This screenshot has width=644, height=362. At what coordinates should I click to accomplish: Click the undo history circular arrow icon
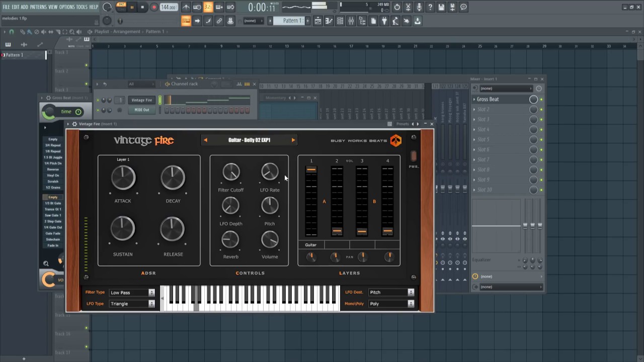[397, 7]
